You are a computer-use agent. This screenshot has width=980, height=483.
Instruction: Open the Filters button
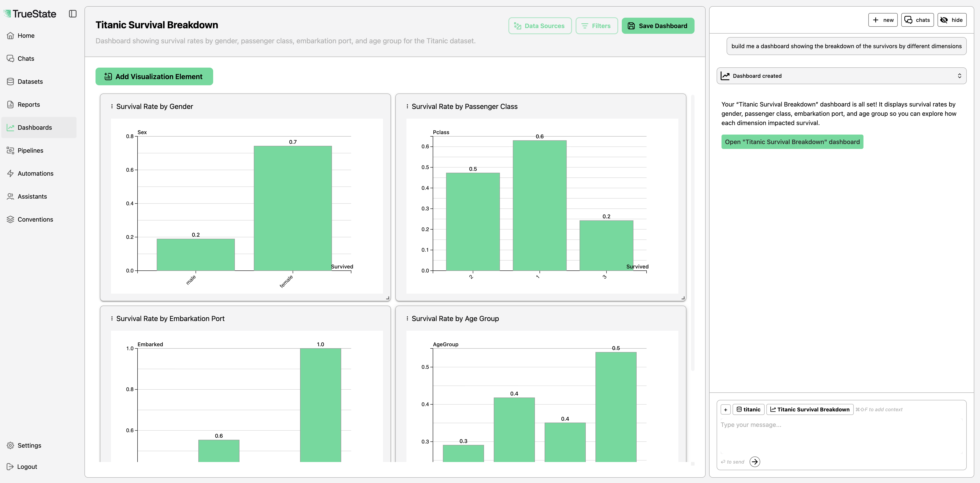[x=597, y=26]
